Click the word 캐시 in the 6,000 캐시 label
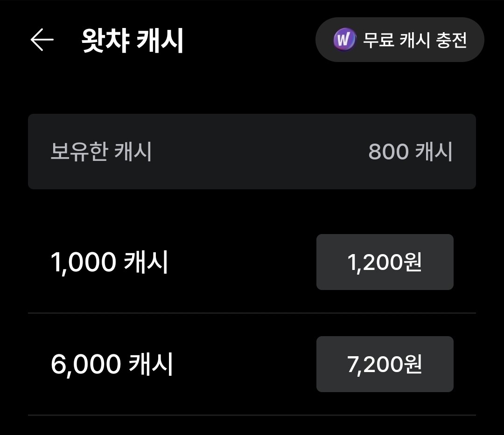 151,364
